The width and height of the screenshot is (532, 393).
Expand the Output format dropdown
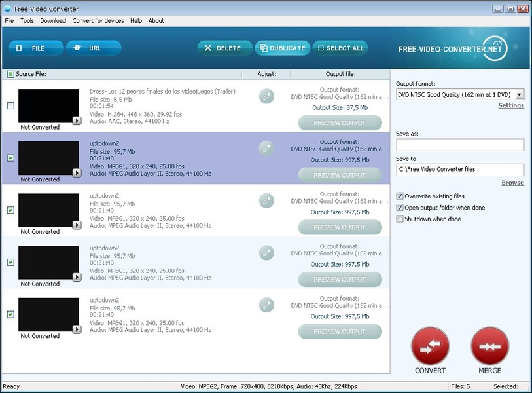tap(520, 94)
